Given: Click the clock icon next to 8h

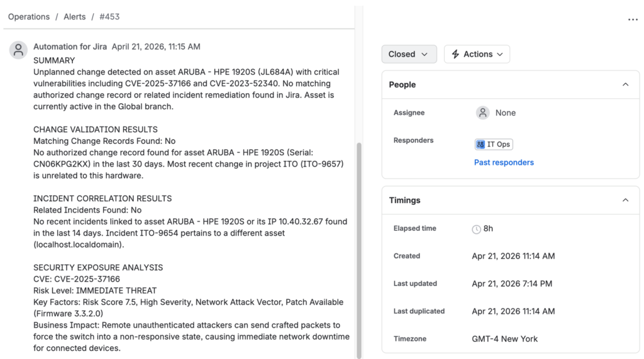Looking at the screenshot, I should [x=476, y=229].
